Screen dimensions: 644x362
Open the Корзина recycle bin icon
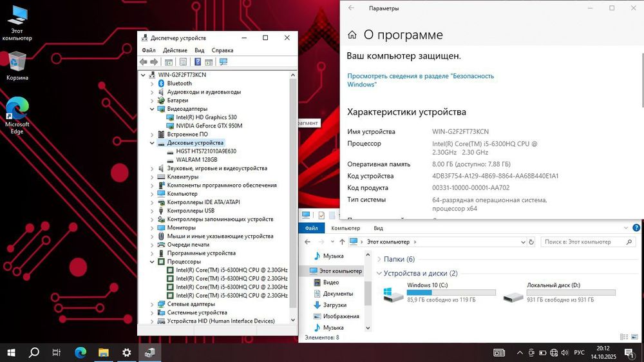pos(17,66)
